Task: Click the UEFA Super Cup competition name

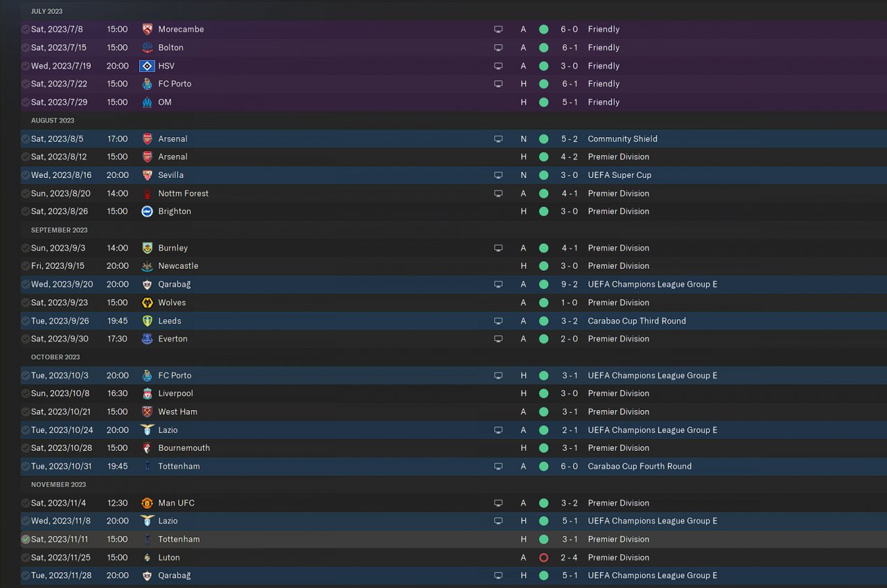Action: [x=619, y=175]
